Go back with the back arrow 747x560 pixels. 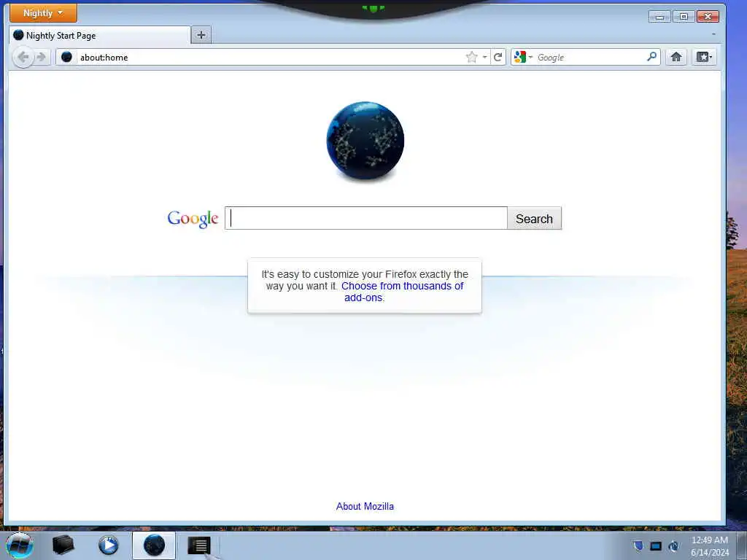23,57
